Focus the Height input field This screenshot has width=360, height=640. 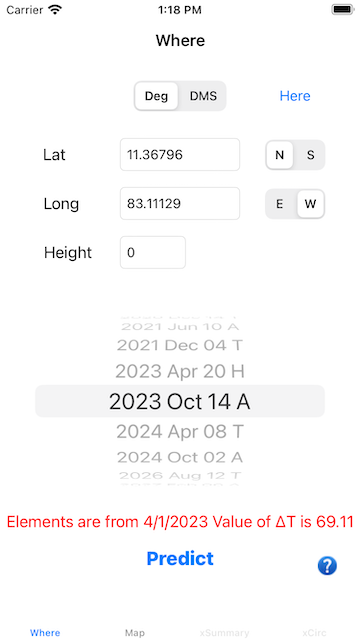point(153,253)
